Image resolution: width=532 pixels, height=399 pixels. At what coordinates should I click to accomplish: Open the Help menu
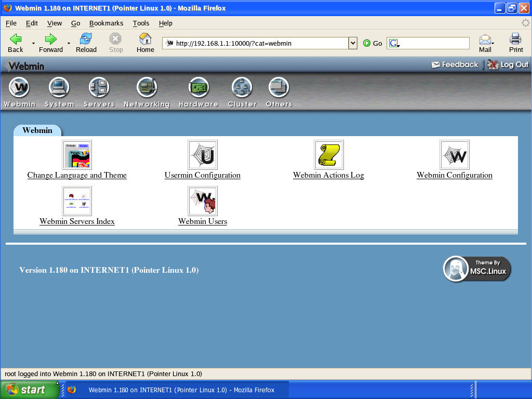click(166, 23)
